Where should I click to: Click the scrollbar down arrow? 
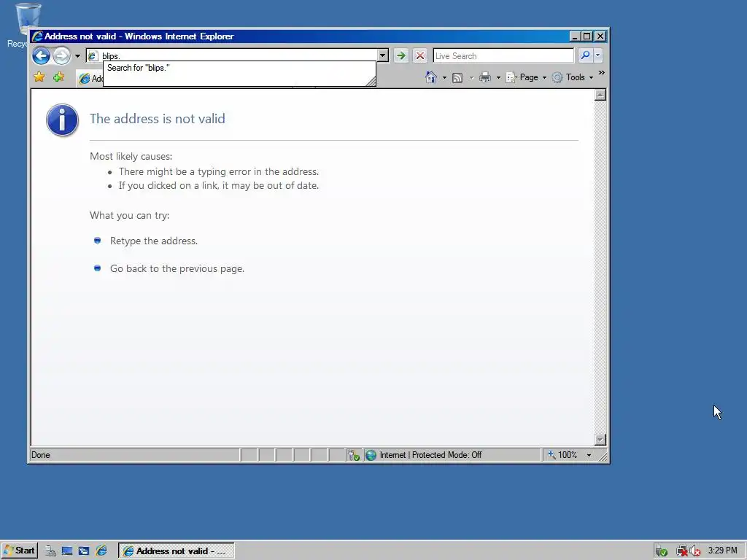click(600, 440)
